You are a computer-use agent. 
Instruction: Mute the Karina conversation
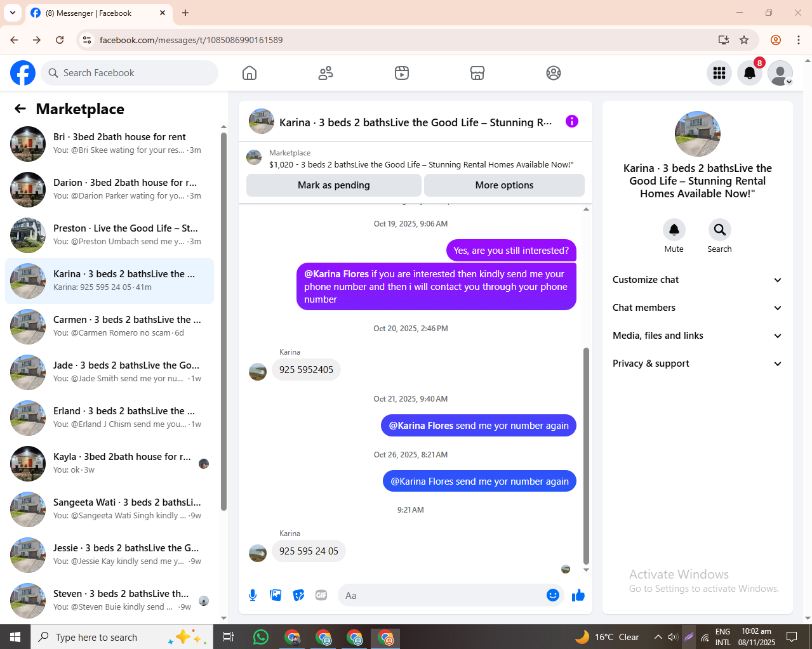(x=674, y=230)
